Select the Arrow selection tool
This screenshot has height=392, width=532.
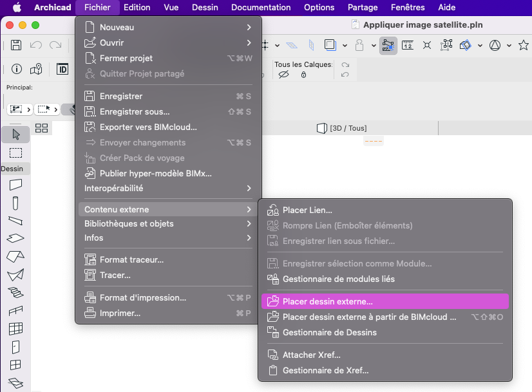coord(15,135)
